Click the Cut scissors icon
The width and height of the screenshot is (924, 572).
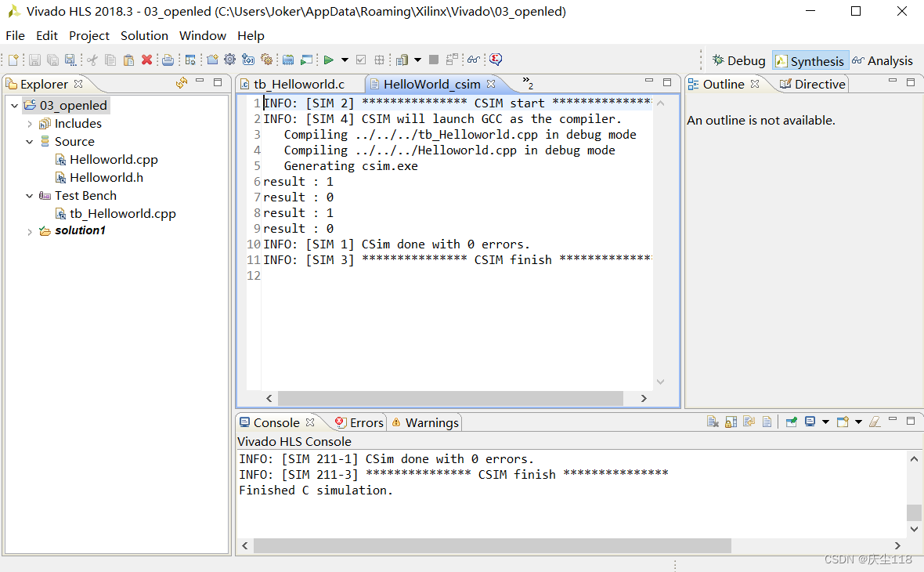coord(92,60)
